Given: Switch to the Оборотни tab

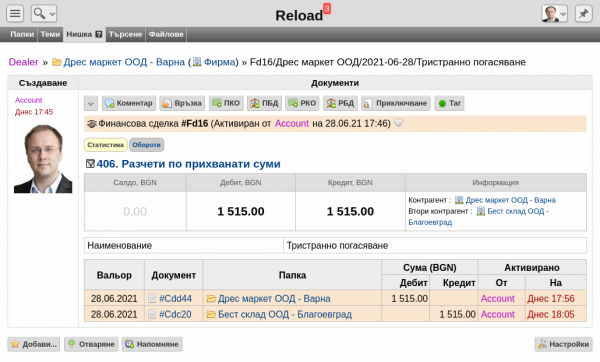Looking at the screenshot, I should [147, 145].
